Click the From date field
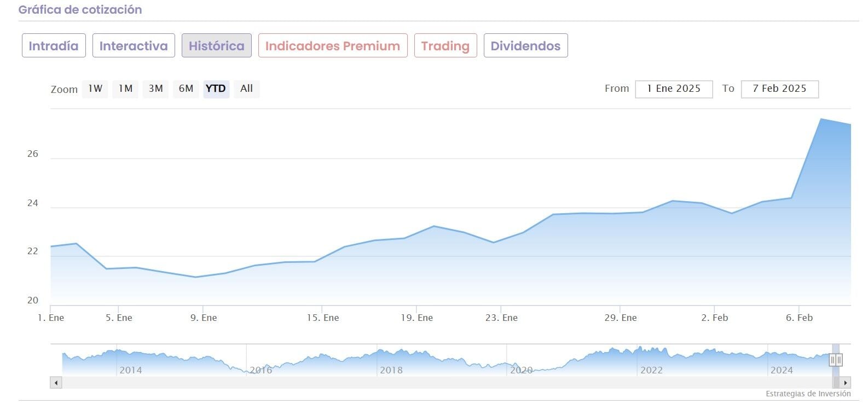 tap(674, 89)
